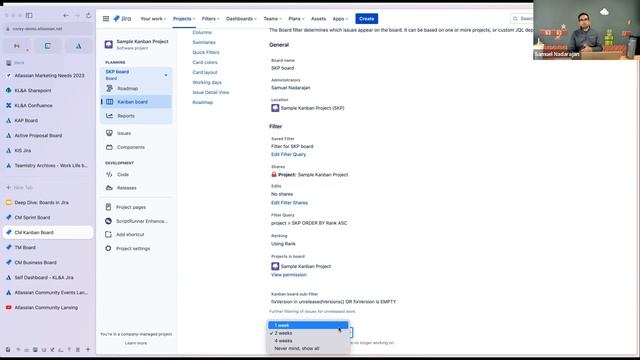The image size is (640, 360).
Task: Switch to Atlassian Community Landing tab
Action: click(x=48, y=307)
